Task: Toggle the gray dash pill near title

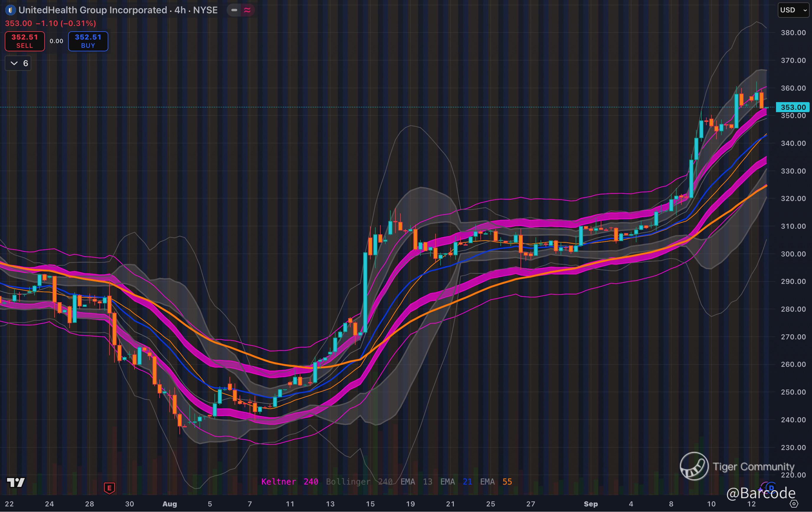Action: click(x=234, y=10)
